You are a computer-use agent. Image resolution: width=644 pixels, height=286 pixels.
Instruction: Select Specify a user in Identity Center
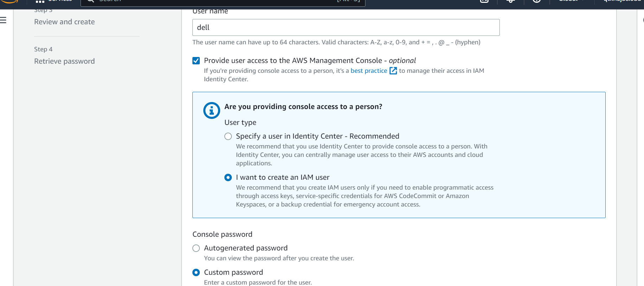(228, 136)
